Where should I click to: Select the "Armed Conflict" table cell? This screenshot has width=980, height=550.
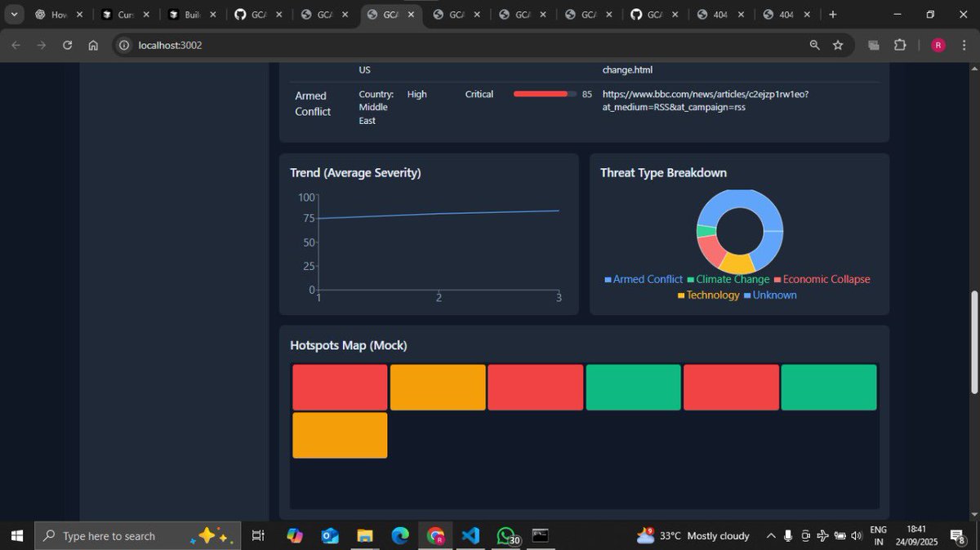(313, 104)
